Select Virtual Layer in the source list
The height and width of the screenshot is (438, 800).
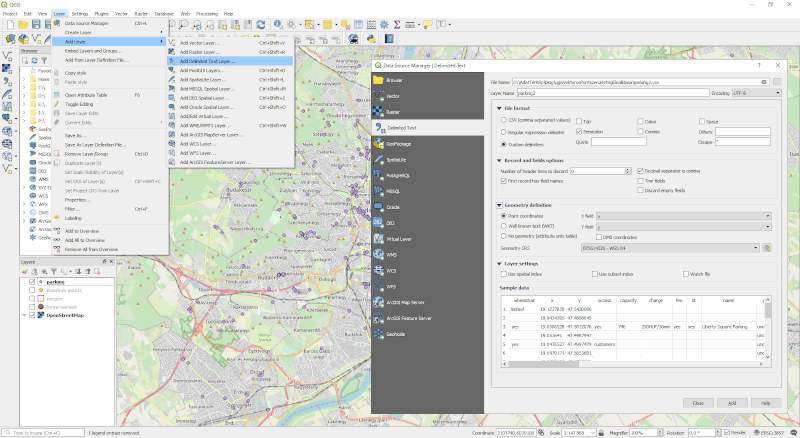tap(428, 239)
